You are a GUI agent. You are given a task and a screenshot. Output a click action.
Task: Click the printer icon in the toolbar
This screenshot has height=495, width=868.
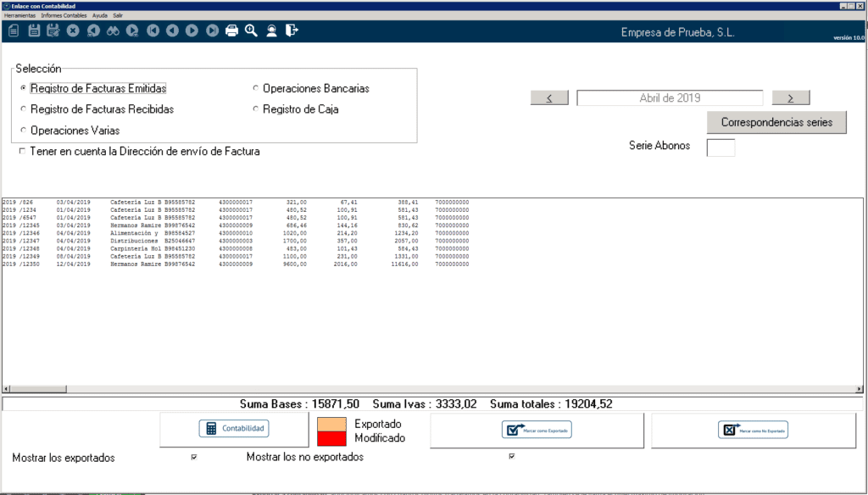(231, 31)
